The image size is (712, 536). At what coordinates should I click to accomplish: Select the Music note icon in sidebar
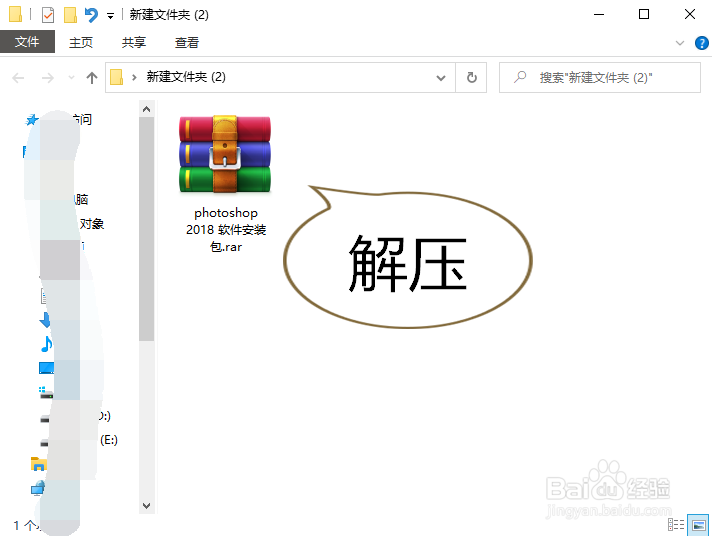click(x=46, y=344)
